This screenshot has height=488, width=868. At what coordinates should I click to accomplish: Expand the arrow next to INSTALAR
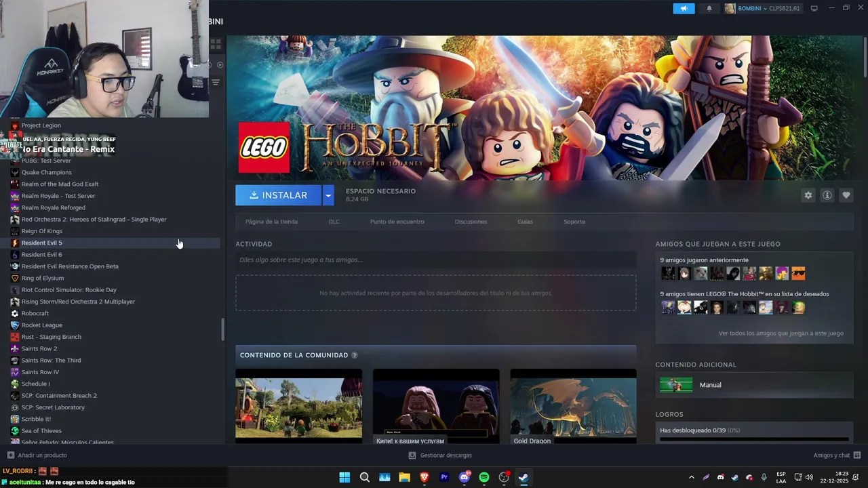click(x=328, y=195)
